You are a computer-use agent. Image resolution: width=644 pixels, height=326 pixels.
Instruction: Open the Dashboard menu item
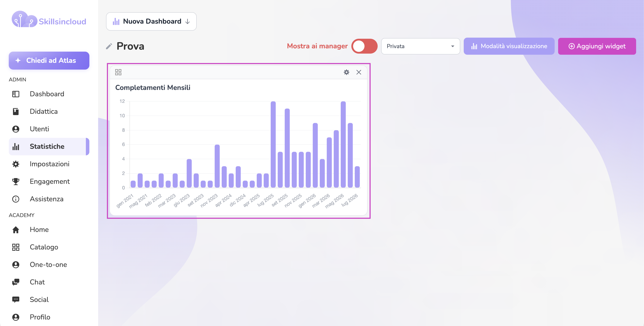pyautogui.click(x=49, y=94)
